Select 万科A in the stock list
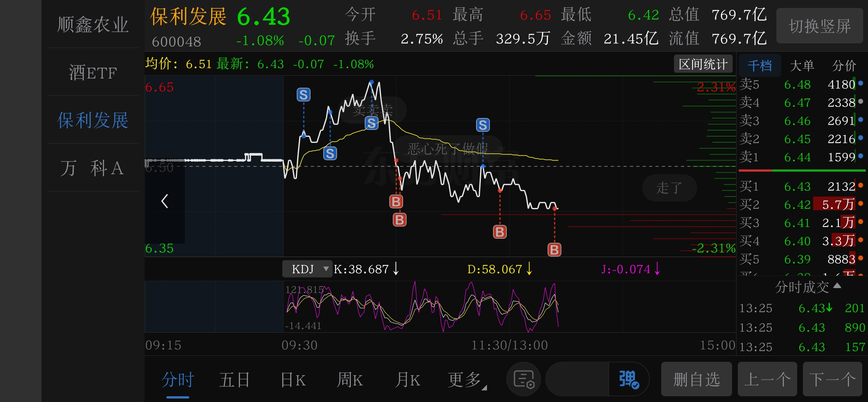 (92, 168)
